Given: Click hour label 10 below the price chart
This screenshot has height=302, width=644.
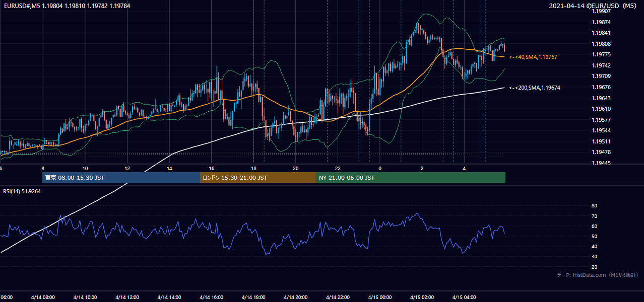Looking at the screenshot, I should tap(85, 168).
